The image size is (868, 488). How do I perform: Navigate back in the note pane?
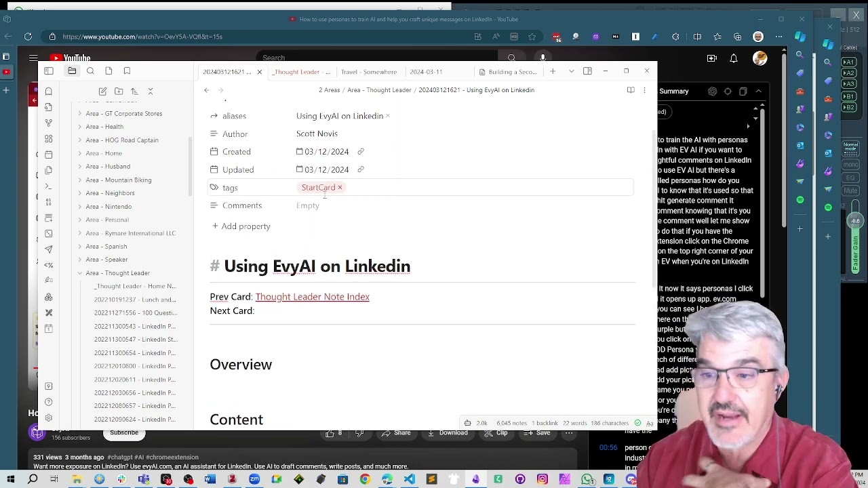(207, 90)
